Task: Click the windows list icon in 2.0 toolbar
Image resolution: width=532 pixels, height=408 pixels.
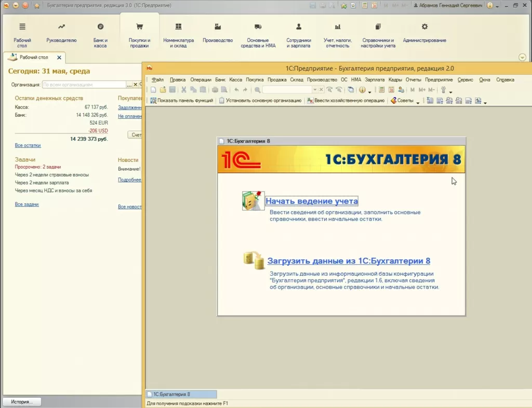Action: tap(351, 90)
